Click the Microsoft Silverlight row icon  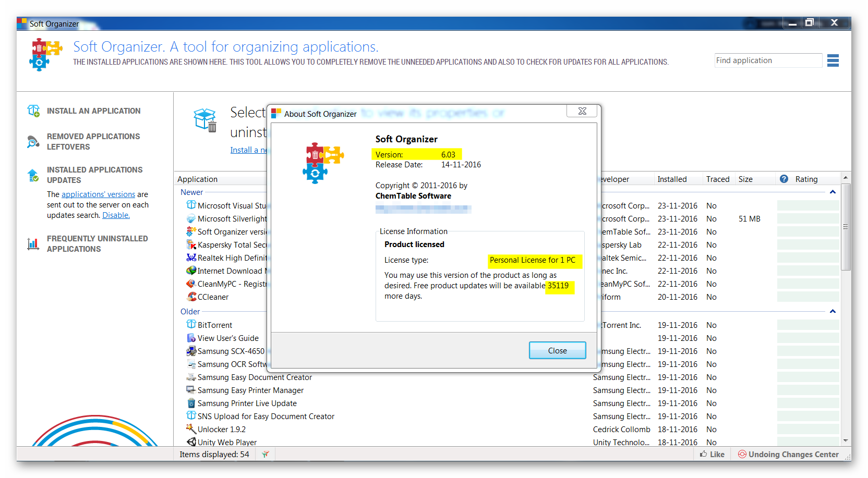[191, 218]
